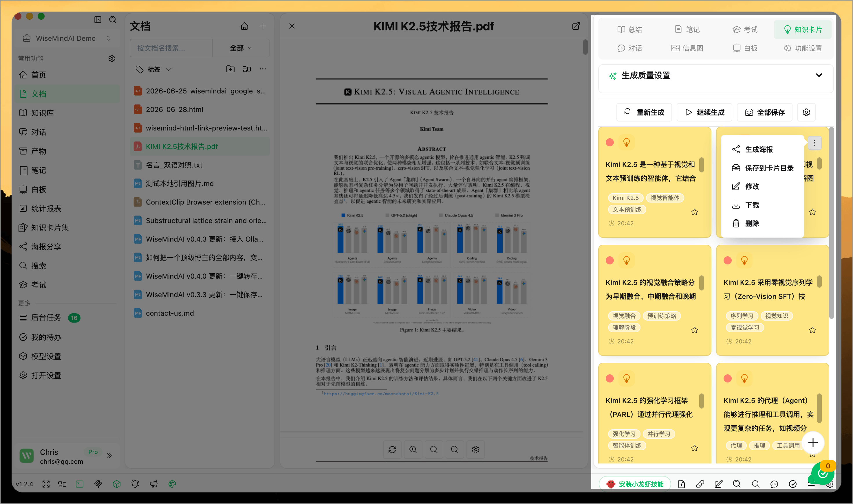Open announcements megaphone icon
Viewport: 853px width, 504px height.
pos(154,484)
